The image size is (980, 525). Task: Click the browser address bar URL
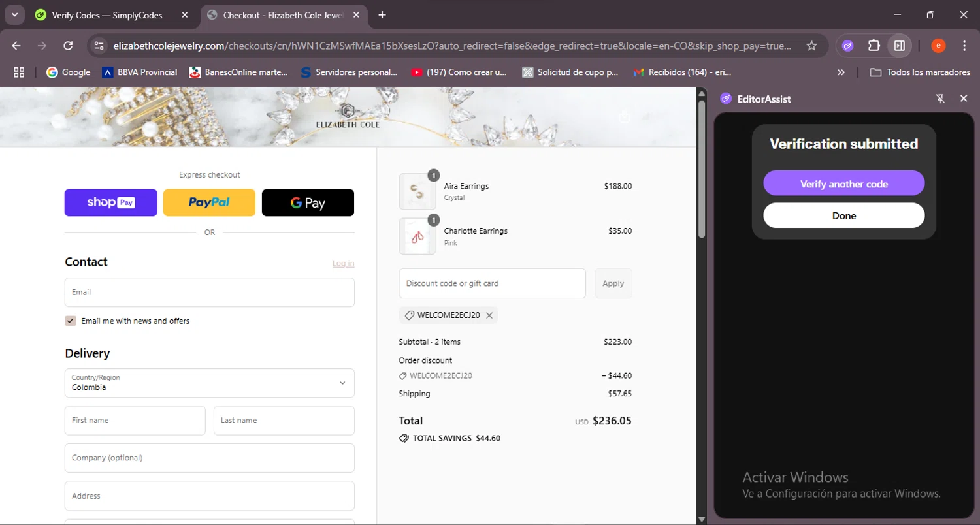452,46
